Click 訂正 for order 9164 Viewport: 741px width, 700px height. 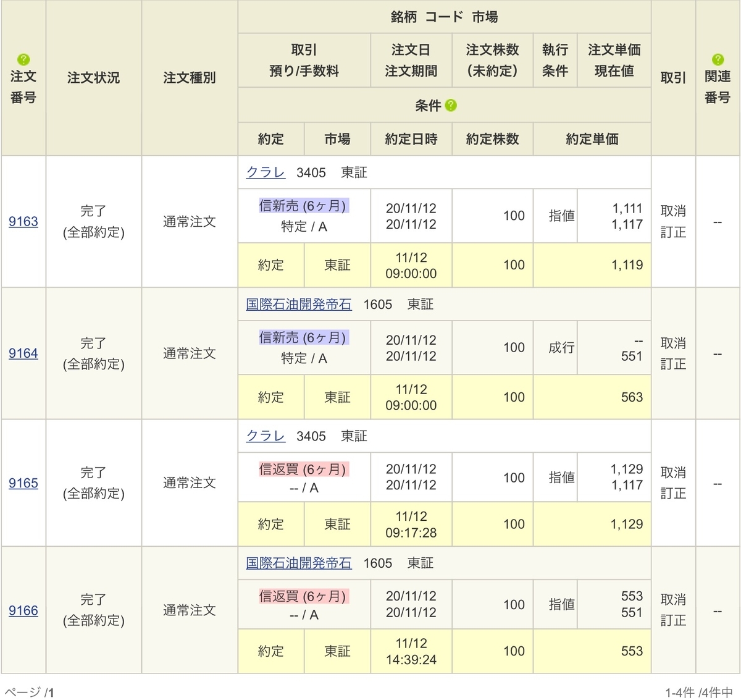[x=673, y=364]
